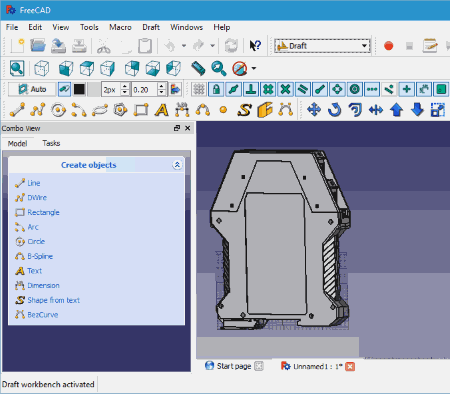Select the Arc tool in toolbar
The image size is (450, 394).
[79, 110]
